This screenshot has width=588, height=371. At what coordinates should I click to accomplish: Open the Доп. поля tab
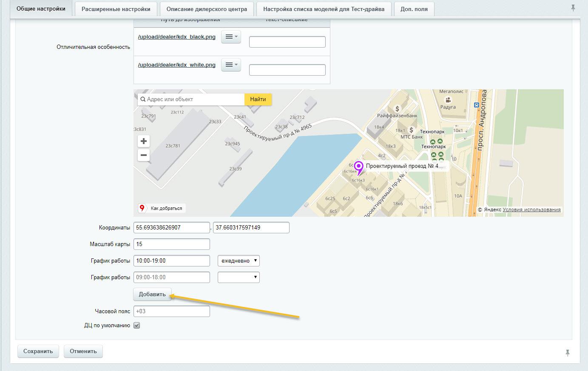(414, 9)
